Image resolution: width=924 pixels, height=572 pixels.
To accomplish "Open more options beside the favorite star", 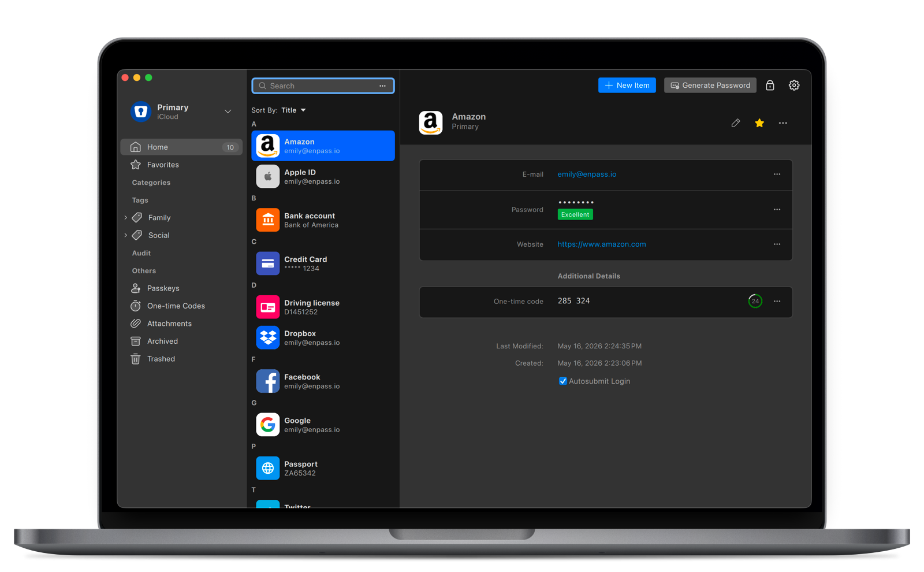I will pos(783,122).
